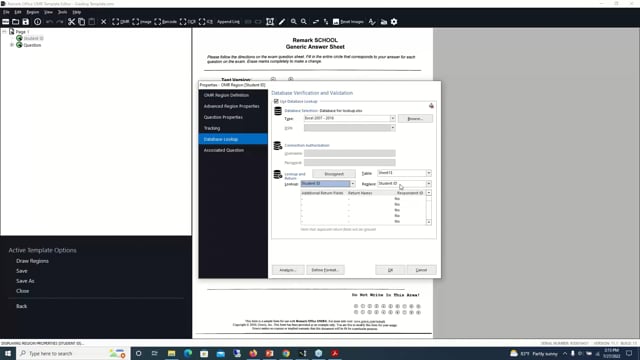Go to Question Properties tab
Viewport: 640px width, 360px height.
tap(223, 117)
